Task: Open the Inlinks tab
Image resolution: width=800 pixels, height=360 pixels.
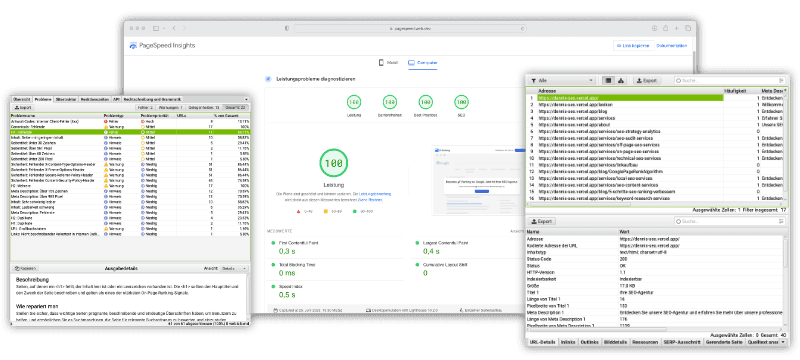Action: pos(568,342)
